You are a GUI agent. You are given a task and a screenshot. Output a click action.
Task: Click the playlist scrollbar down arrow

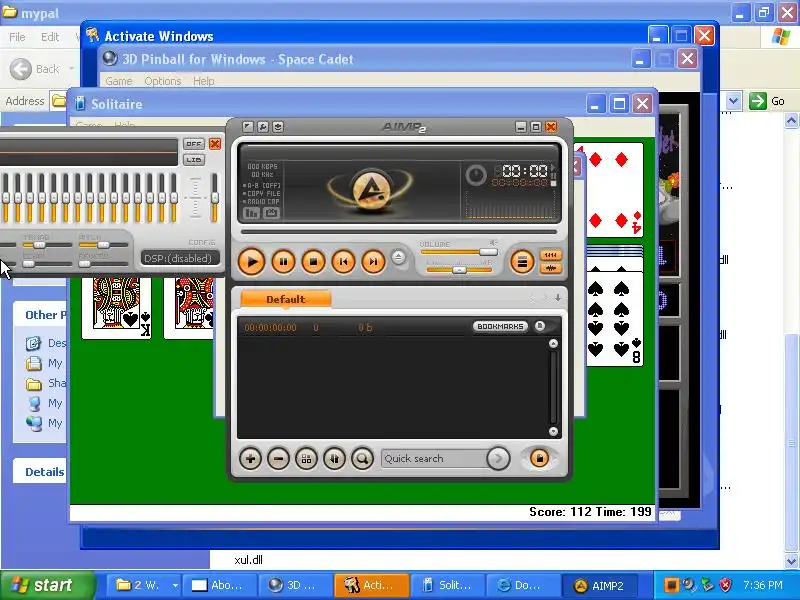pos(553,432)
